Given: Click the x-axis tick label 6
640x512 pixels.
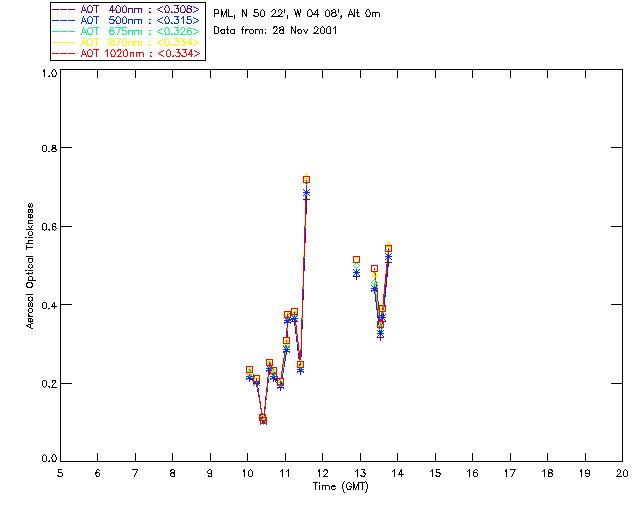Looking at the screenshot, I should coord(98,473).
